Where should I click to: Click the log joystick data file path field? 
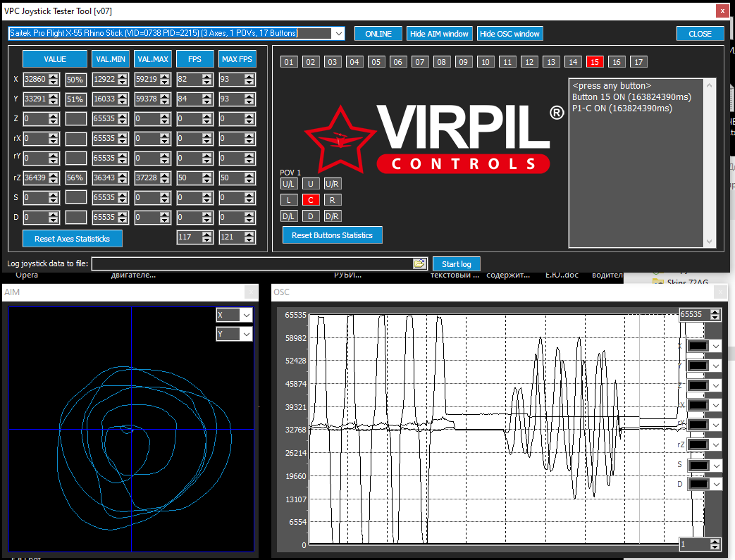(252, 264)
